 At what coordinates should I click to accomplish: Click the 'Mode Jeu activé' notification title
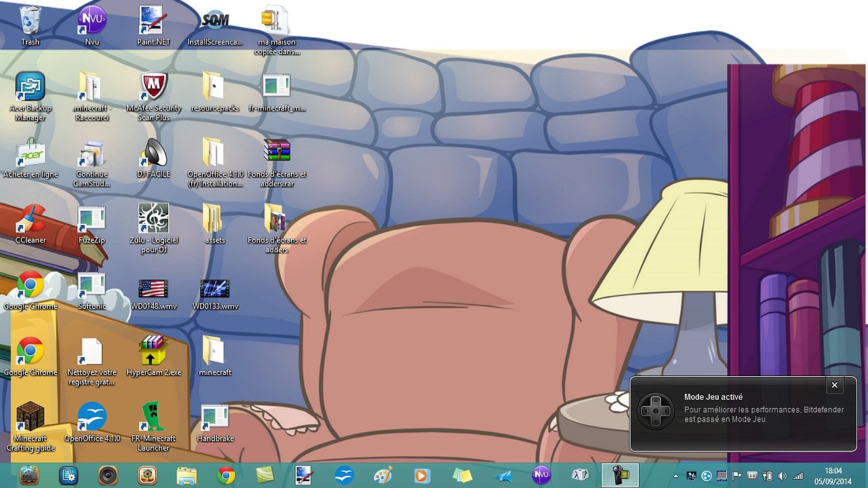(x=713, y=397)
